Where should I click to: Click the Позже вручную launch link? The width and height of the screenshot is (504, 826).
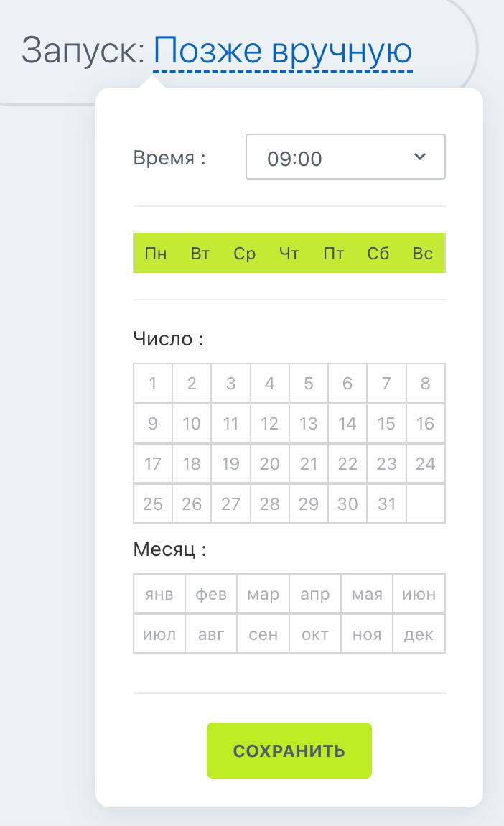click(283, 52)
